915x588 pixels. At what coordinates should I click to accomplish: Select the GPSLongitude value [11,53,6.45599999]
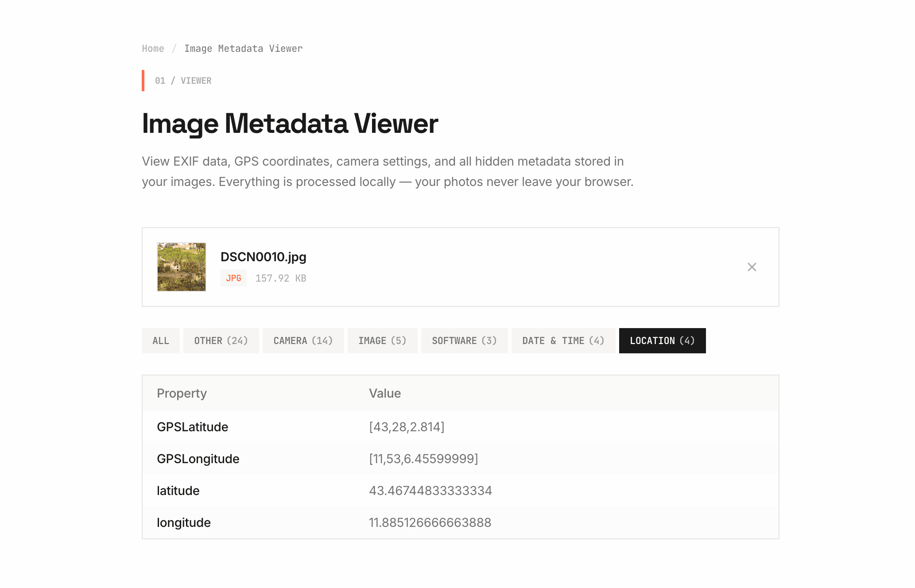pyautogui.click(x=423, y=458)
